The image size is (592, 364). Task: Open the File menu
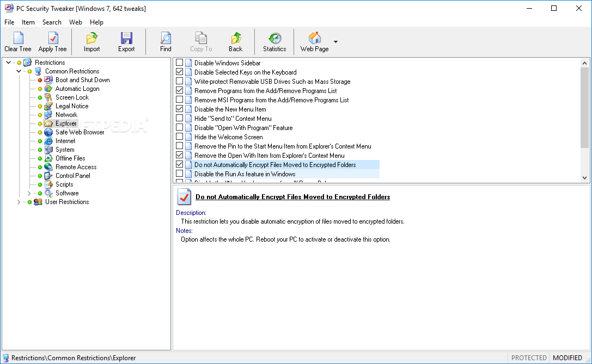9,22
